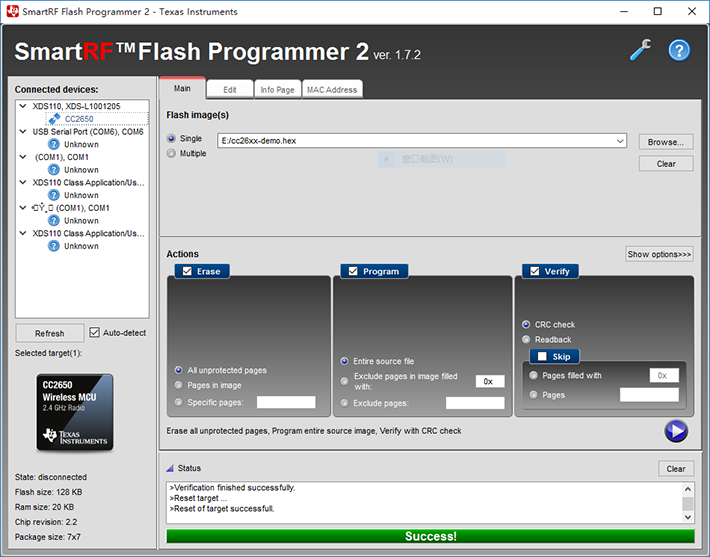Screen dimensions: 710x557
Task: Uncheck the Erase action checkbox
Action: click(x=187, y=271)
